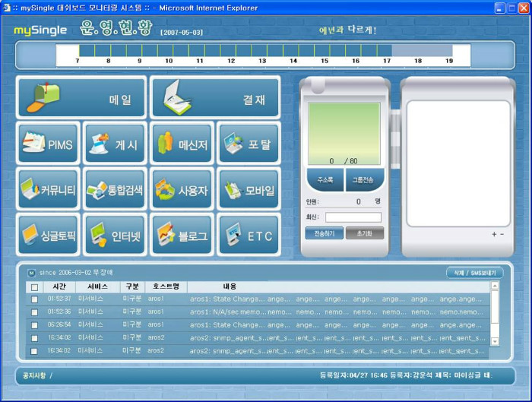The image size is (532, 402).
Task: Check the 06:26:54 aros1 row checkbox
Action: (35, 325)
